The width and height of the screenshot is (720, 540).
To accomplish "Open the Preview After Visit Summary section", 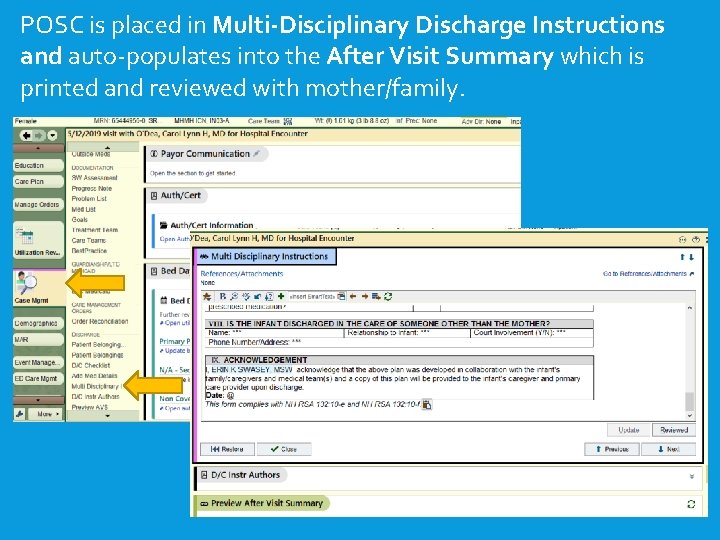I will 262,503.
